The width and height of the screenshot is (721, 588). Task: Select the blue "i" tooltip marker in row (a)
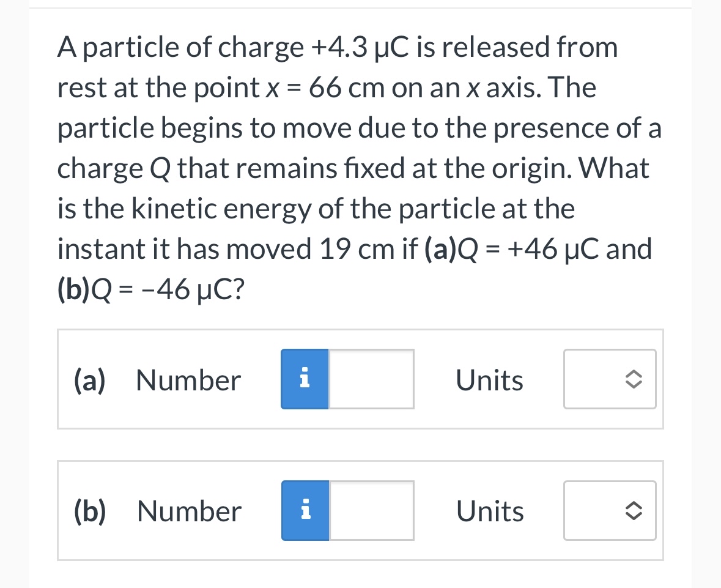304,379
